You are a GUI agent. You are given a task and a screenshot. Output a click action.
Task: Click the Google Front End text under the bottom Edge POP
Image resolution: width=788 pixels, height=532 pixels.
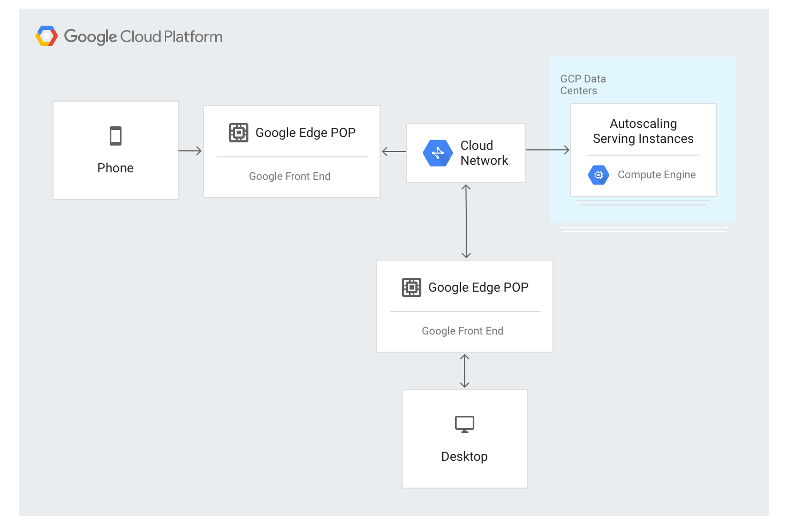tap(463, 331)
